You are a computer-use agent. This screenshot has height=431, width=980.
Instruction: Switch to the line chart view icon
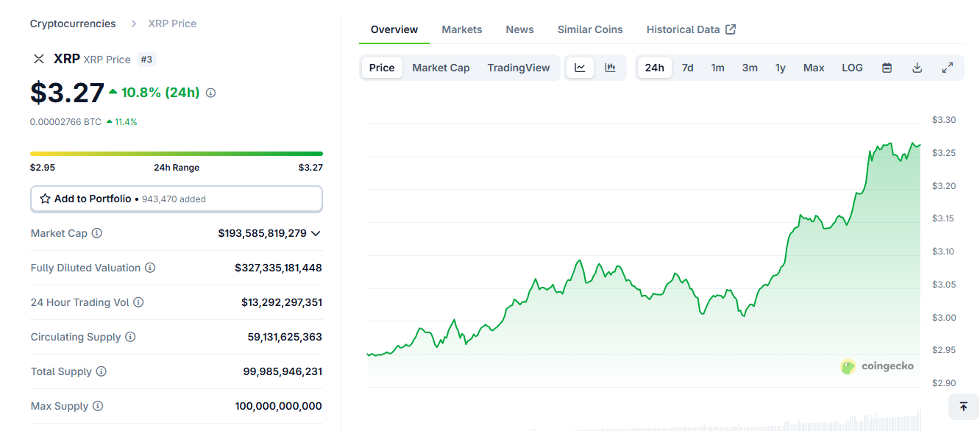(580, 68)
